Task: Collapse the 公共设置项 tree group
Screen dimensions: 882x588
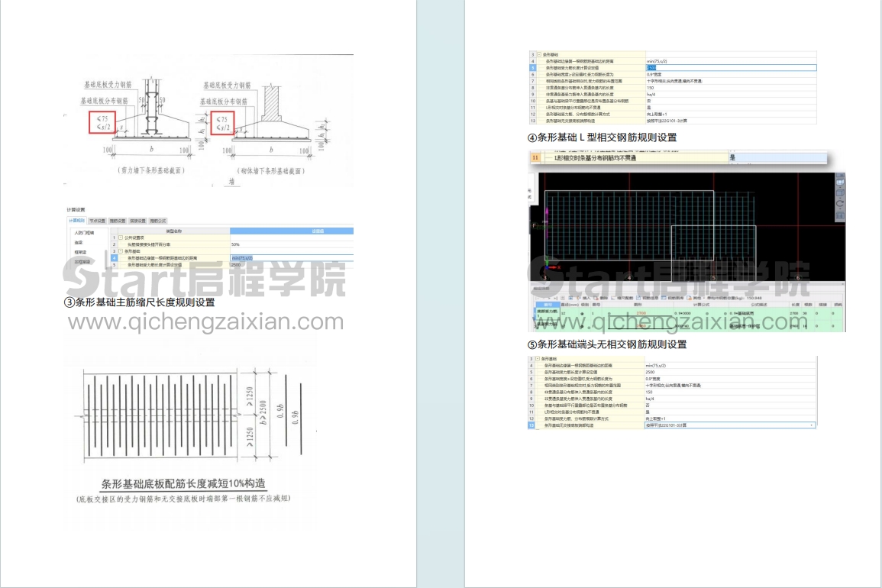Action: tap(120, 237)
